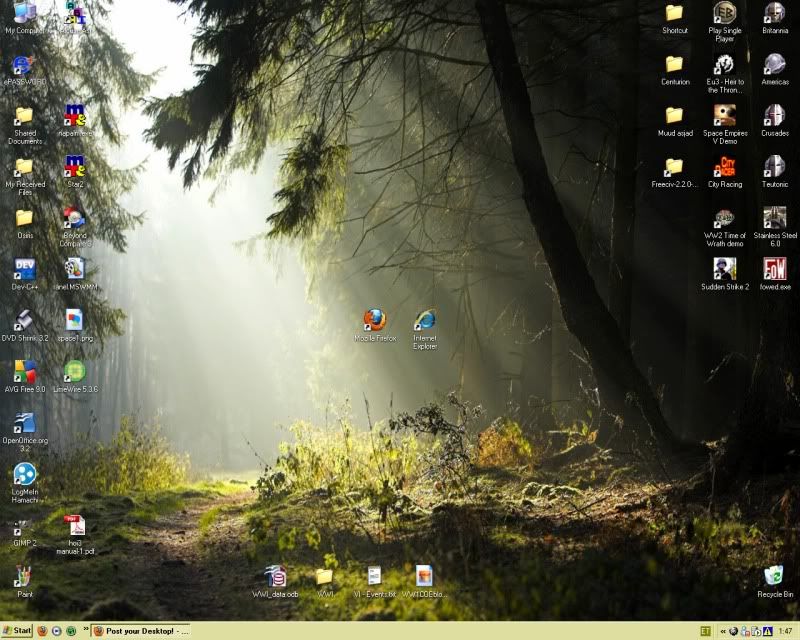Screen dimensions: 800x640
Task: Launch Sudden Strike 2
Action: coord(724,274)
